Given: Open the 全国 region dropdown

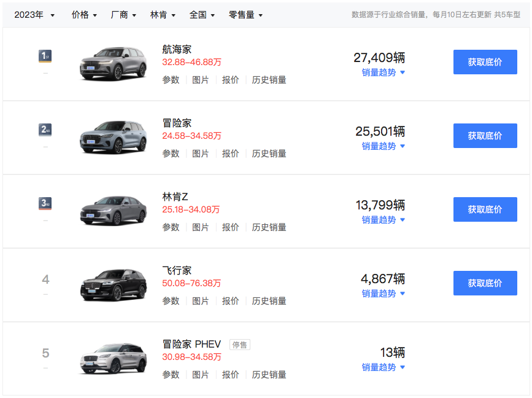Looking at the screenshot, I should click(x=202, y=15).
